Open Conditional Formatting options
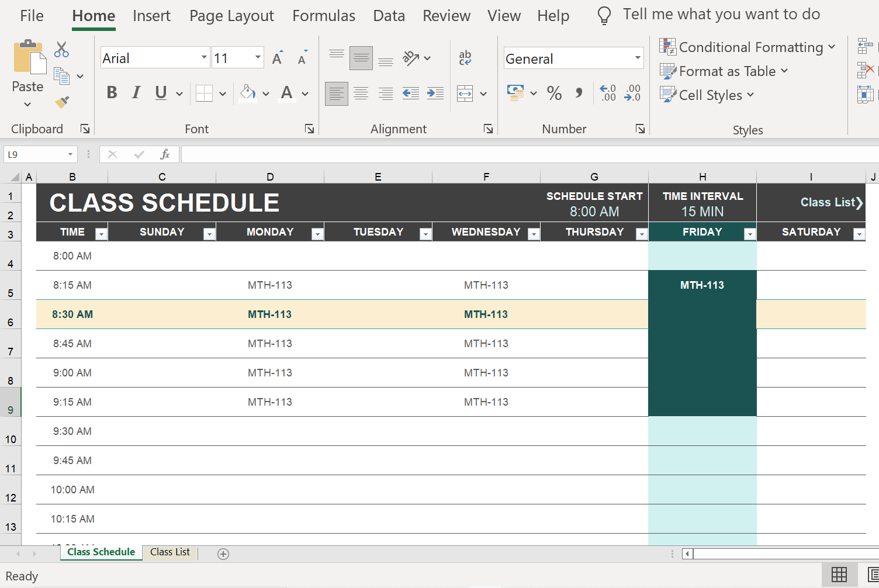The height and width of the screenshot is (588, 879). pos(748,47)
